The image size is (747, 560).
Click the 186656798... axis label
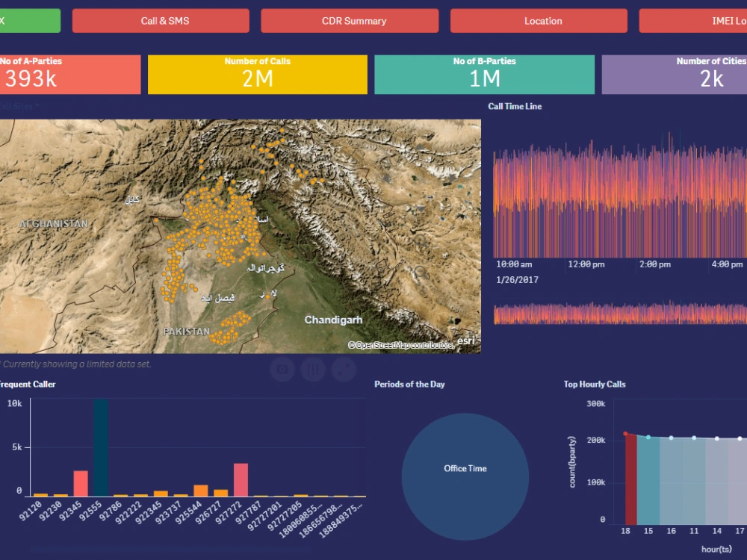(320, 520)
